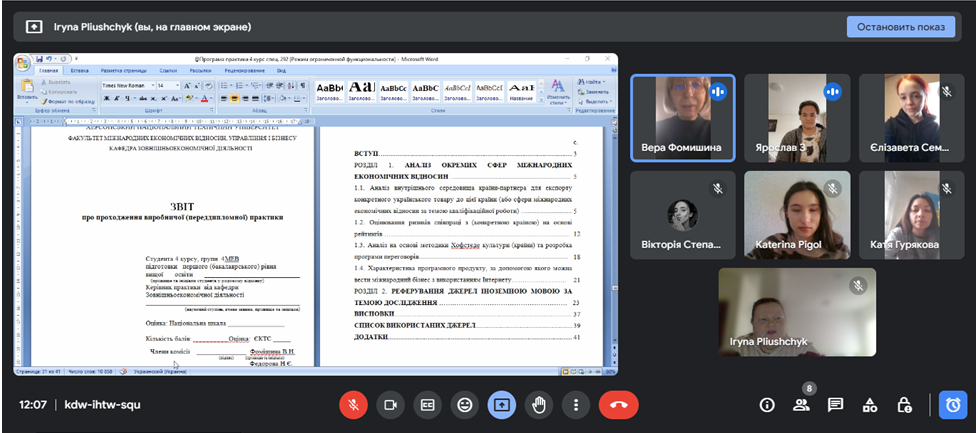Select Ярослав З video tile
The image size is (978, 433).
797,118
